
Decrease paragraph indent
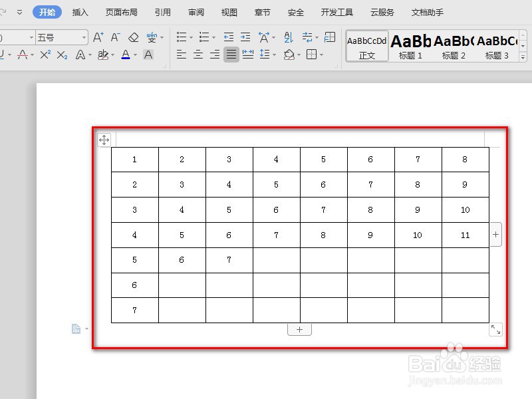(229, 37)
